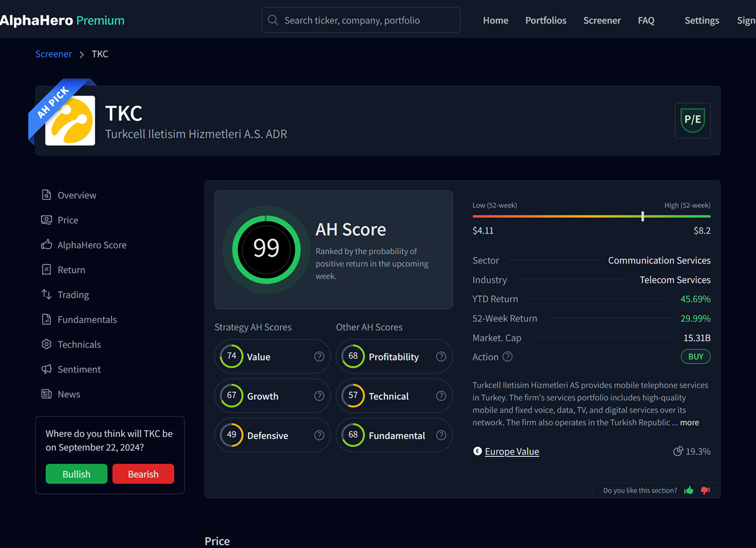This screenshot has width=756, height=548.
Task: Jump to Trading section label
Action: coord(73,295)
